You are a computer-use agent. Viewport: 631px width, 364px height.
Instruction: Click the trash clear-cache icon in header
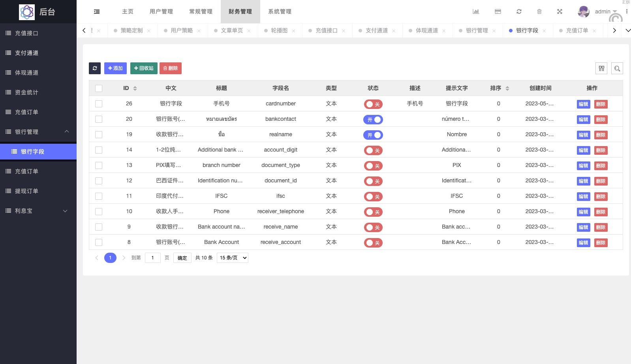539,12
